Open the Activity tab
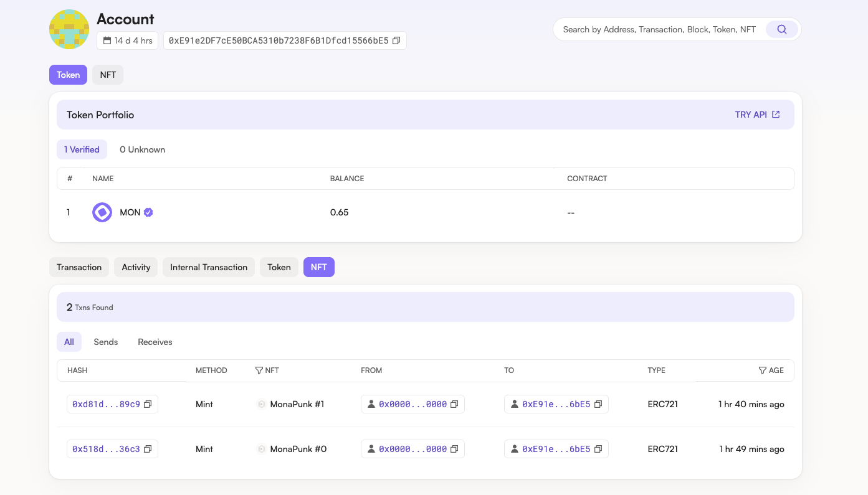868x495 pixels. (136, 267)
